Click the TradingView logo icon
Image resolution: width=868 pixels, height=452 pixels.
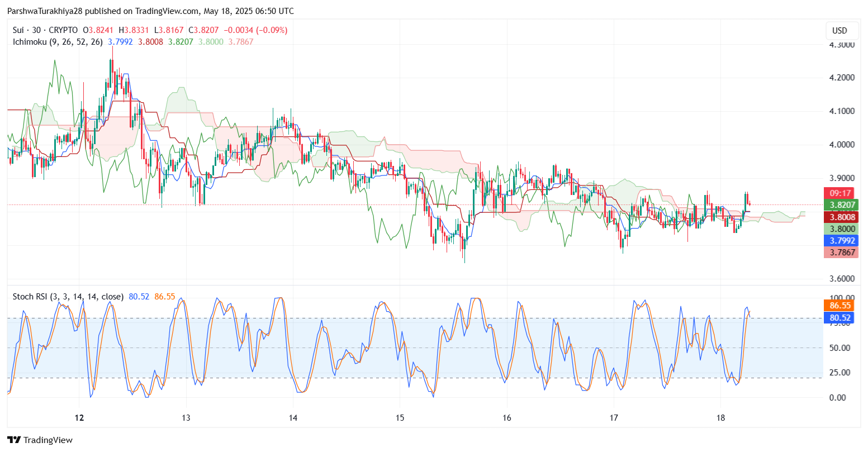14,440
